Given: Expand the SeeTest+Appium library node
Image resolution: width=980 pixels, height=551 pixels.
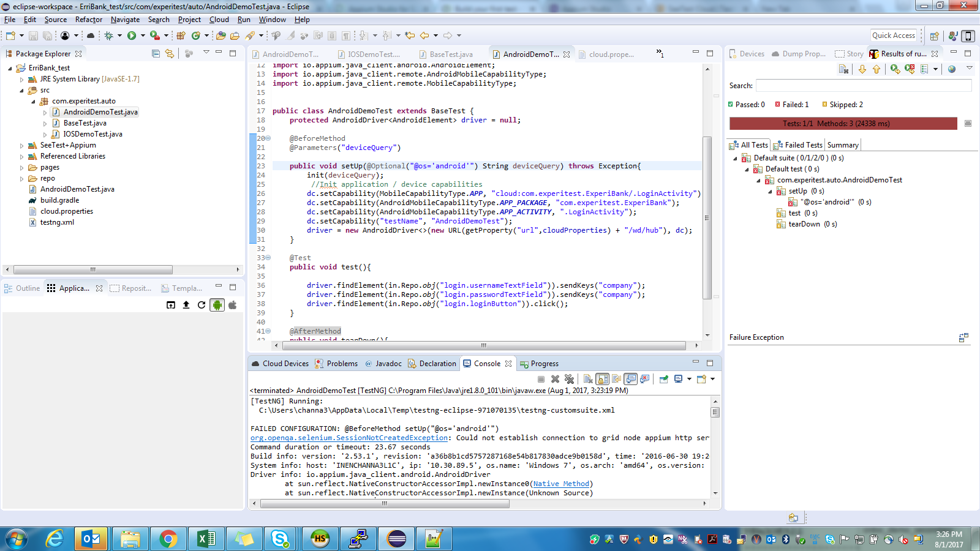Looking at the screenshot, I should [22, 146].
